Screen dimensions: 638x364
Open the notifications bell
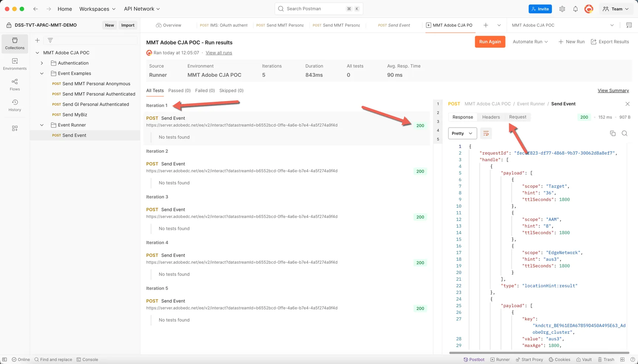pos(575,9)
